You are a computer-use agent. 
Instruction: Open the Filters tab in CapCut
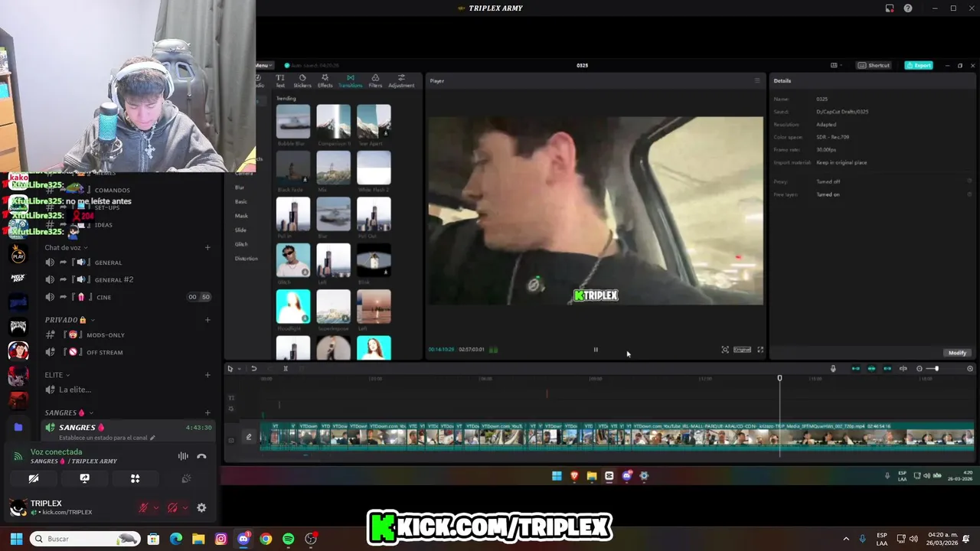click(375, 80)
